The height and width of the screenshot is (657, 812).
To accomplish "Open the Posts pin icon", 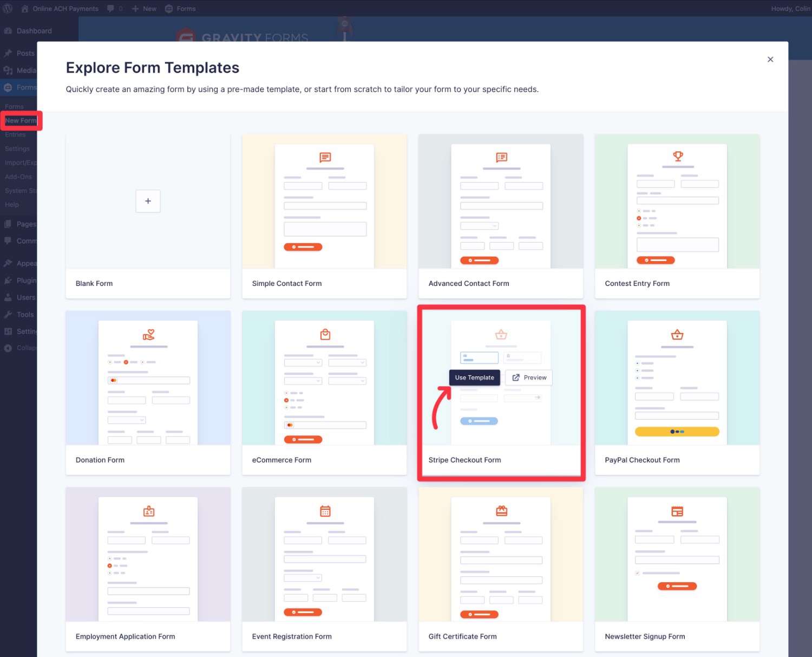I will click(8, 53).
